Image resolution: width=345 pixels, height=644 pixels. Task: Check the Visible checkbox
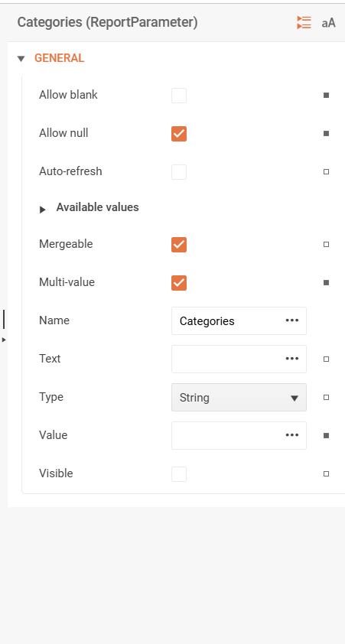(179, 474)
